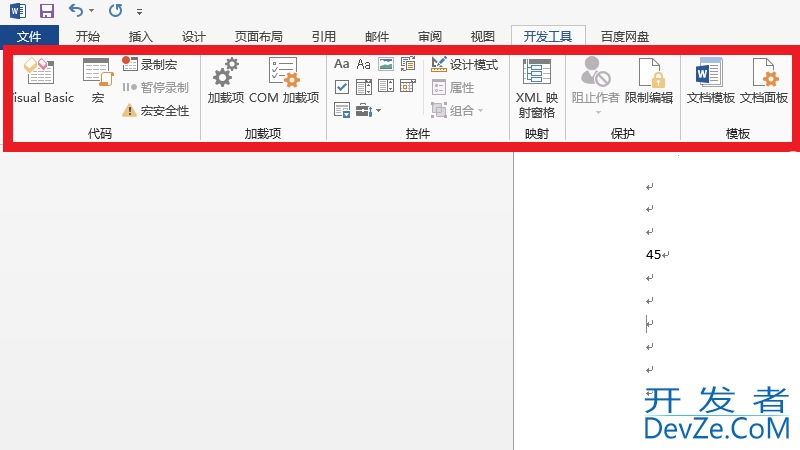Expand the undo history dropdown arrow
The width and height of the screenshot is (800, 450).
(x=91, y=11)
